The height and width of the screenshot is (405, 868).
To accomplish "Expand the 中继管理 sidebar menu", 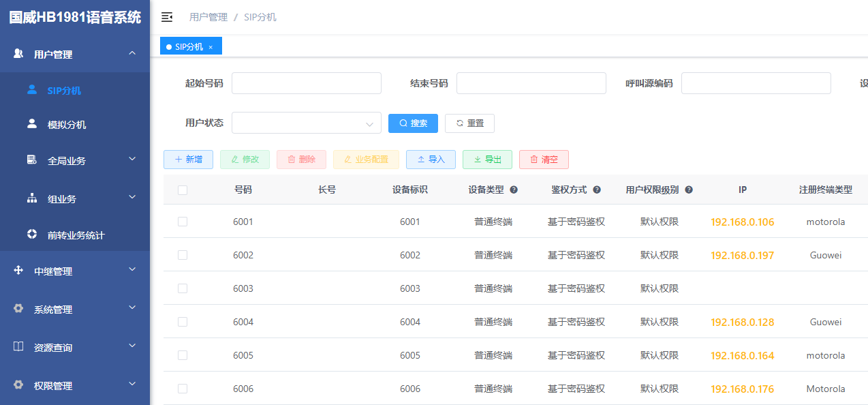I will 75,271.
